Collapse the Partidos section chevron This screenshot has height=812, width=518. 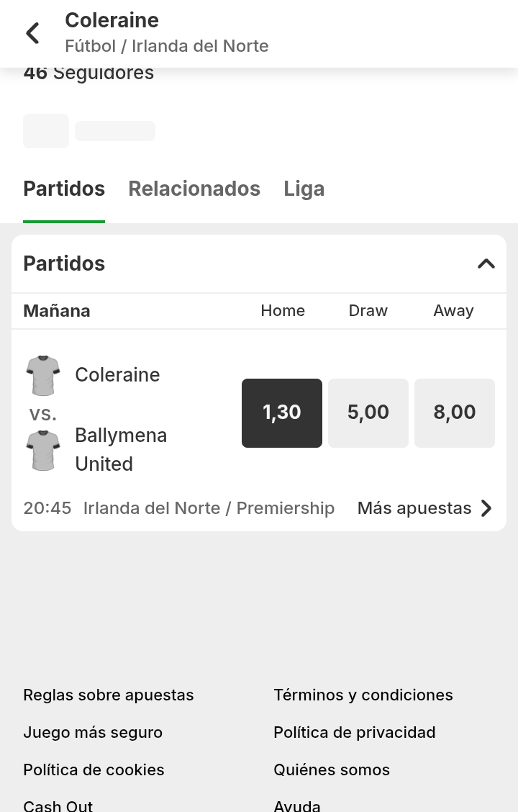point(486,263)
